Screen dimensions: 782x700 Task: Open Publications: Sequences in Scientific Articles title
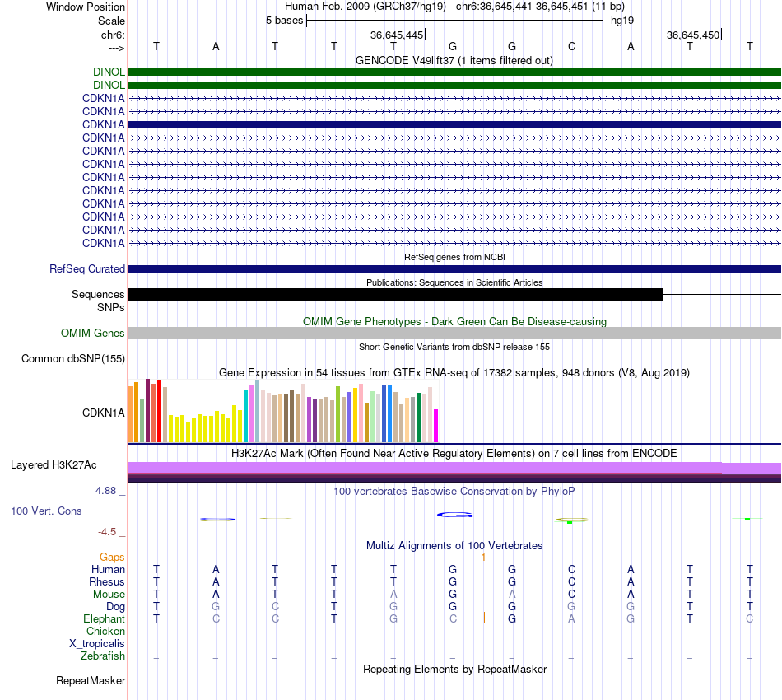454,282
